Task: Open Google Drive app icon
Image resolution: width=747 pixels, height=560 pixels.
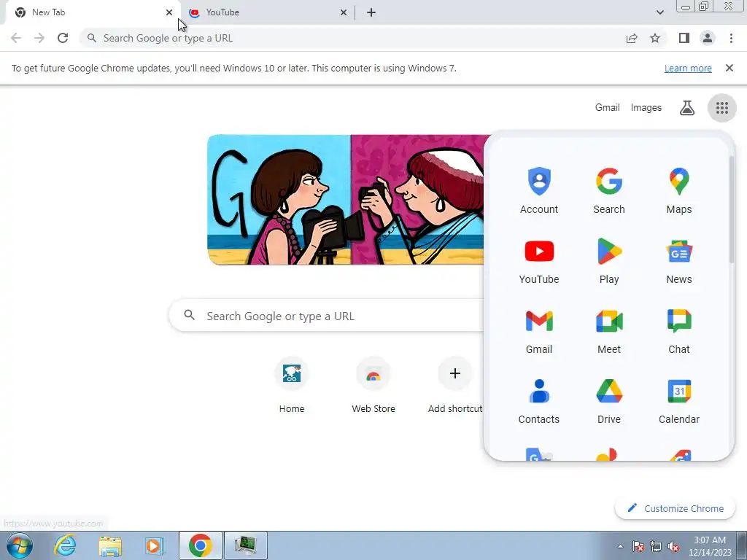Action: tap(609, 401)
